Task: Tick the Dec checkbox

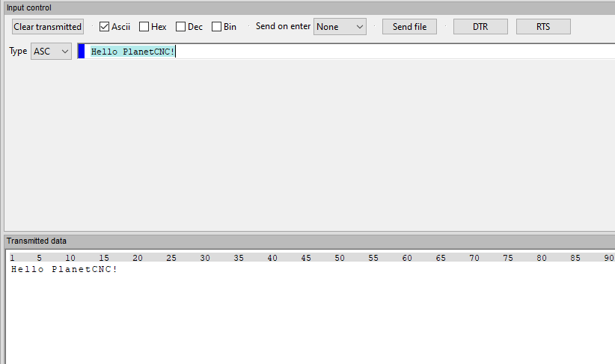Action: pos(181,27)
